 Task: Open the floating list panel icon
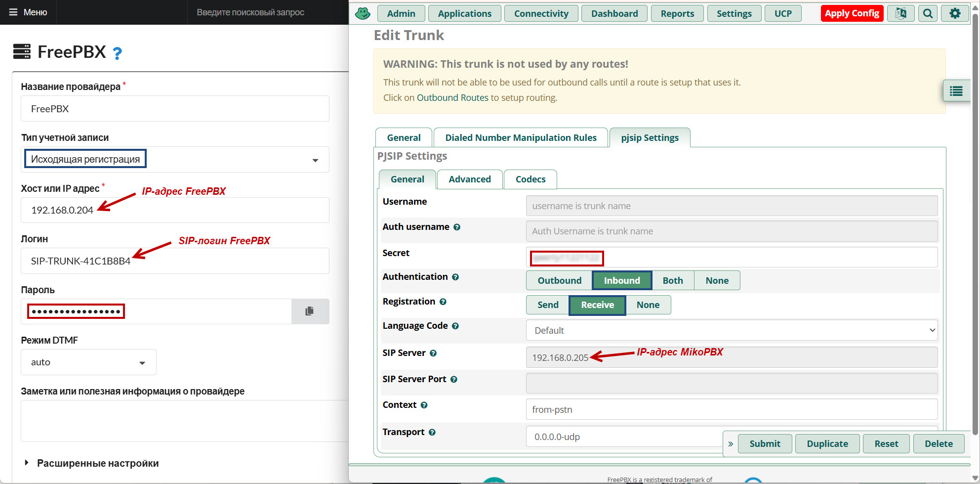(956, 91)
